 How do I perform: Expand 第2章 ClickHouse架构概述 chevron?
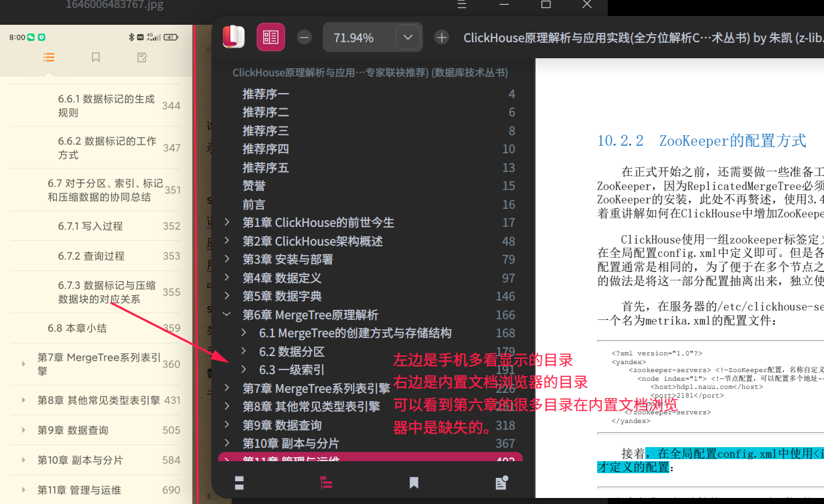pyautogui.click(x=228, y=241)
